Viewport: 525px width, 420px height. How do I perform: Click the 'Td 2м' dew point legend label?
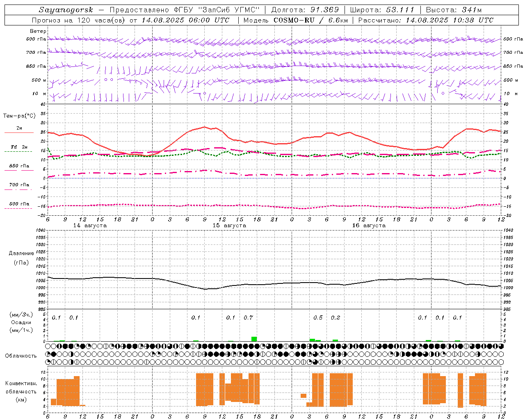(19, 147)
